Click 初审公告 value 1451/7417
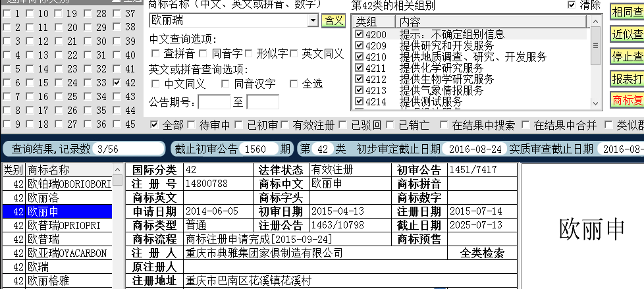This screenshot has width=644, height=289. (x=473, y=169)
